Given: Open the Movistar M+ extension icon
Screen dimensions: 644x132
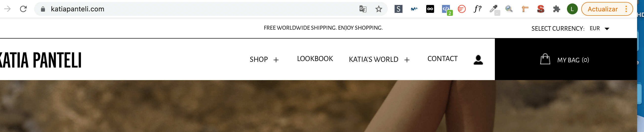Looking at the screenshot, I should point(414,9).
